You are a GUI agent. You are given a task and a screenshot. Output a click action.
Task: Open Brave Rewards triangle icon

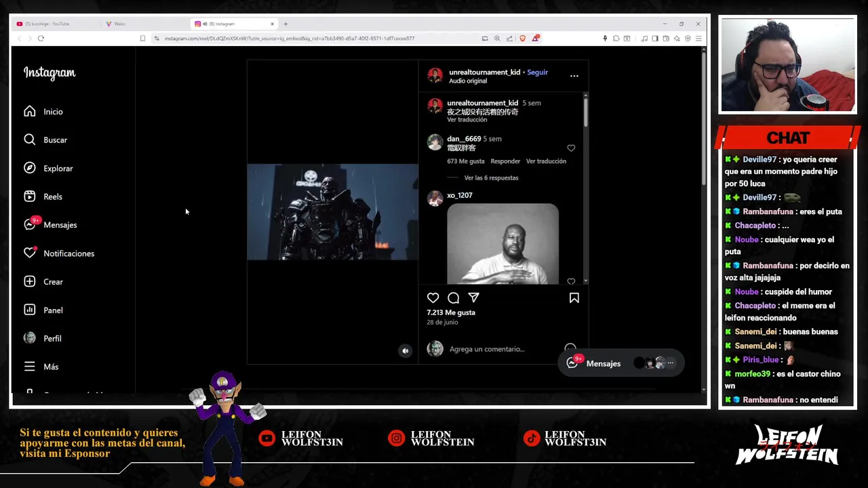pos(535,39)
